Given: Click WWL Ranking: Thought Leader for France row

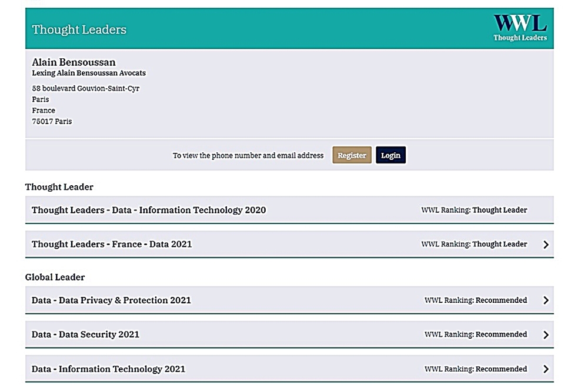Looking at the screenshot, I should 474,244.
